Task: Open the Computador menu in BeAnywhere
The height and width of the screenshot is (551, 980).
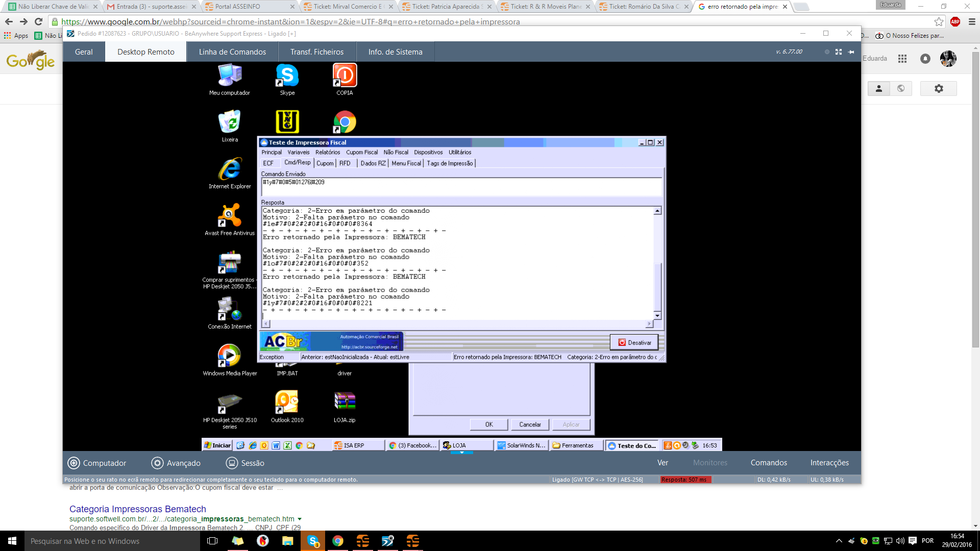Action: (x=97, y=463)
